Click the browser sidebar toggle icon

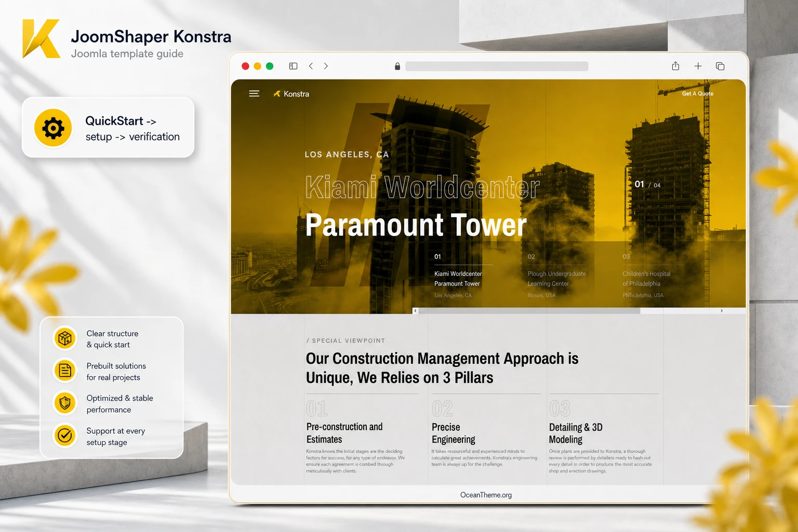(293, 66)
